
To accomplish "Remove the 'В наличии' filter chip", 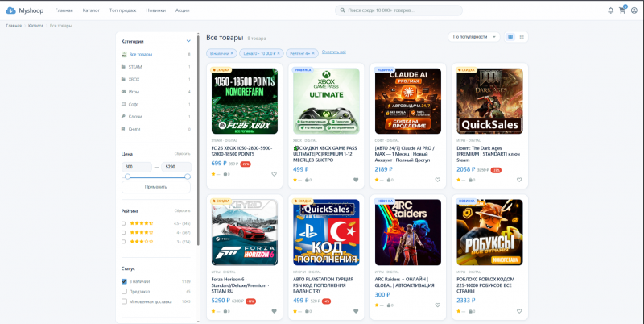I will pos(232,53).
